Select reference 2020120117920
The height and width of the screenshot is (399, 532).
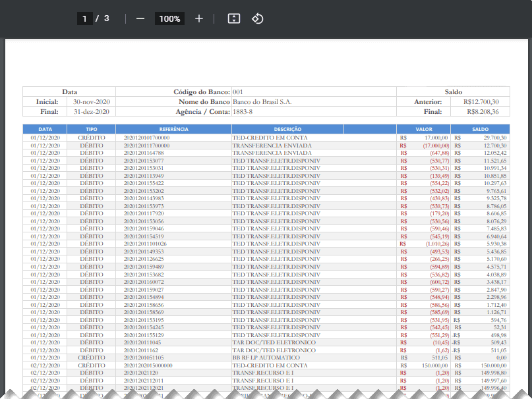144,213
